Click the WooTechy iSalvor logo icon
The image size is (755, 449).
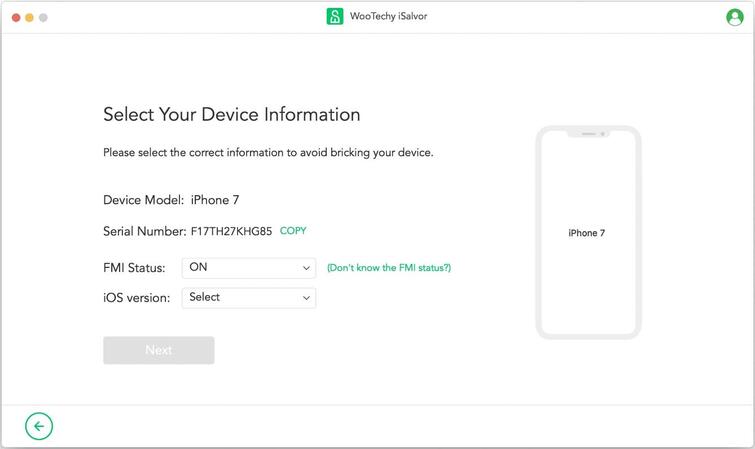(335, 17)
